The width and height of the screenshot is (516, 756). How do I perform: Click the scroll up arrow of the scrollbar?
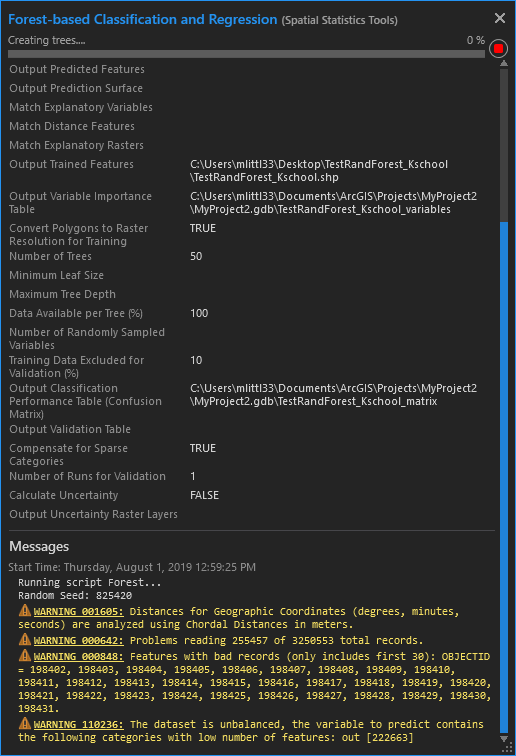[x=504, y=63]
